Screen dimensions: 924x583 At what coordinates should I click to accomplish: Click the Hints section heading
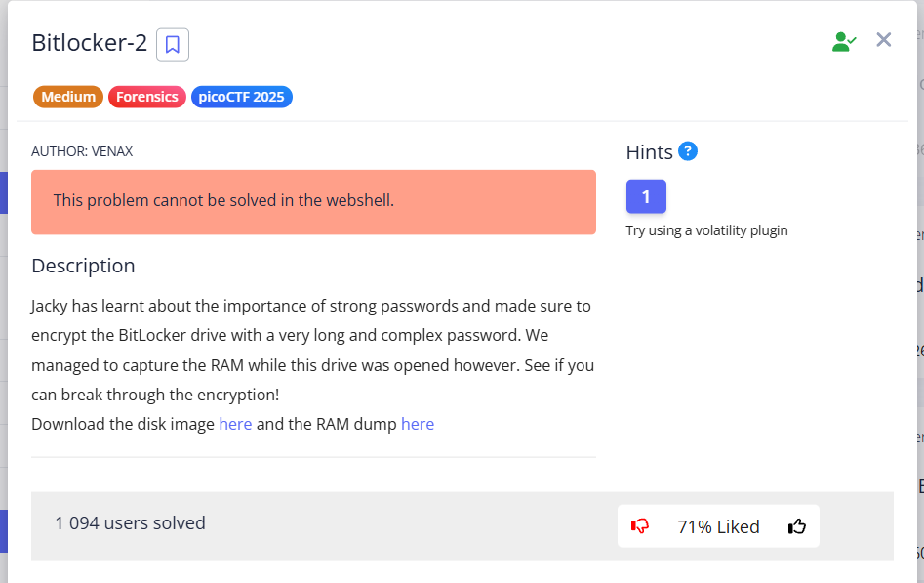click(649, 152)
